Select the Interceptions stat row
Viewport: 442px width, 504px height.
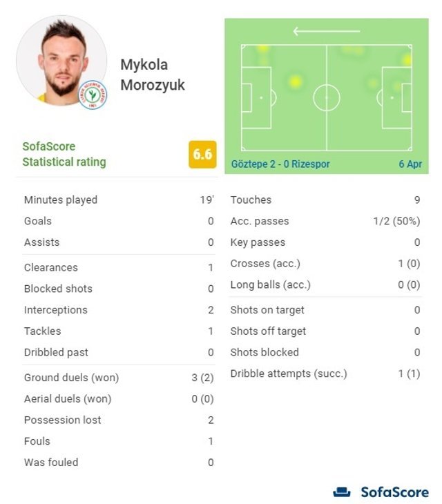click(118, 310)
